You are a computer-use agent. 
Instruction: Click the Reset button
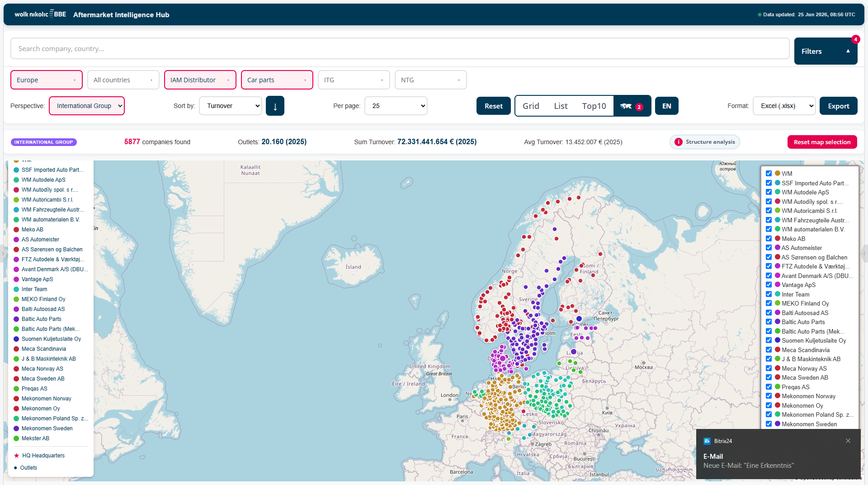tap(494, 106)
